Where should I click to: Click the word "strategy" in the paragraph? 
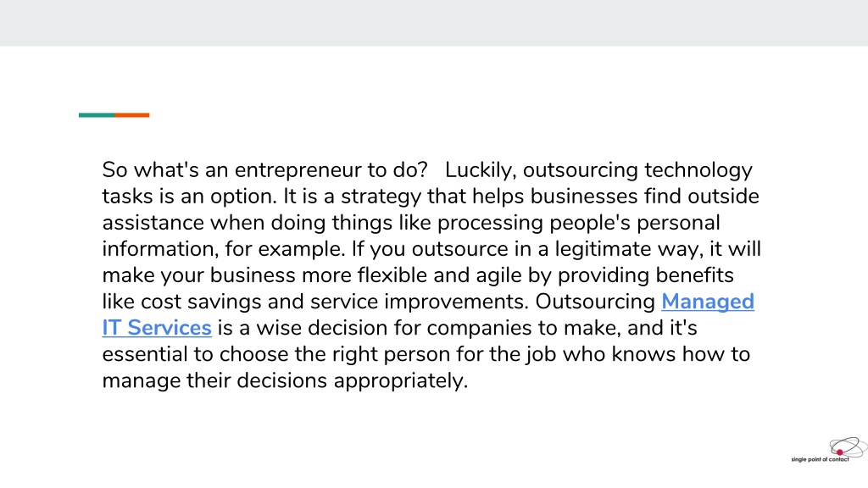(381, 197)
